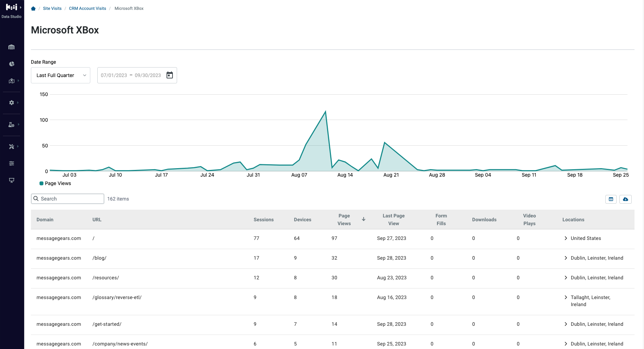
Task: Open the flask-with-gear icon in the sidebar
Action: (12, 125)
